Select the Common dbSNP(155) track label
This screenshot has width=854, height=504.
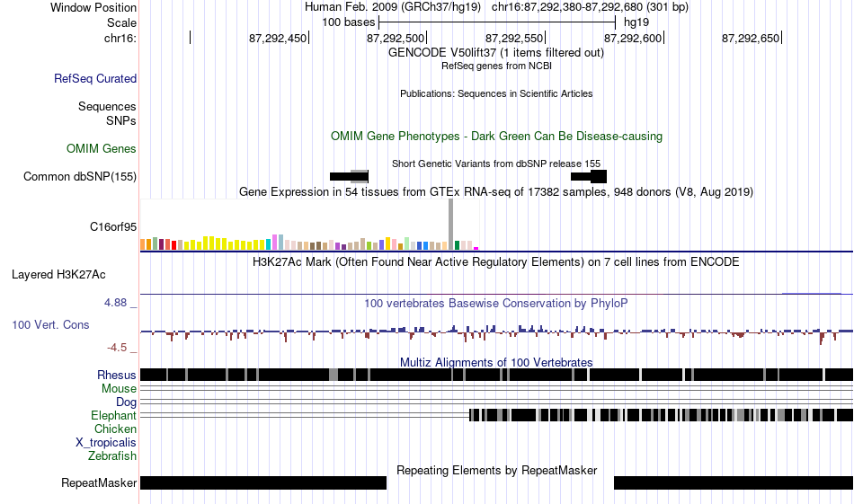(80, 176)
